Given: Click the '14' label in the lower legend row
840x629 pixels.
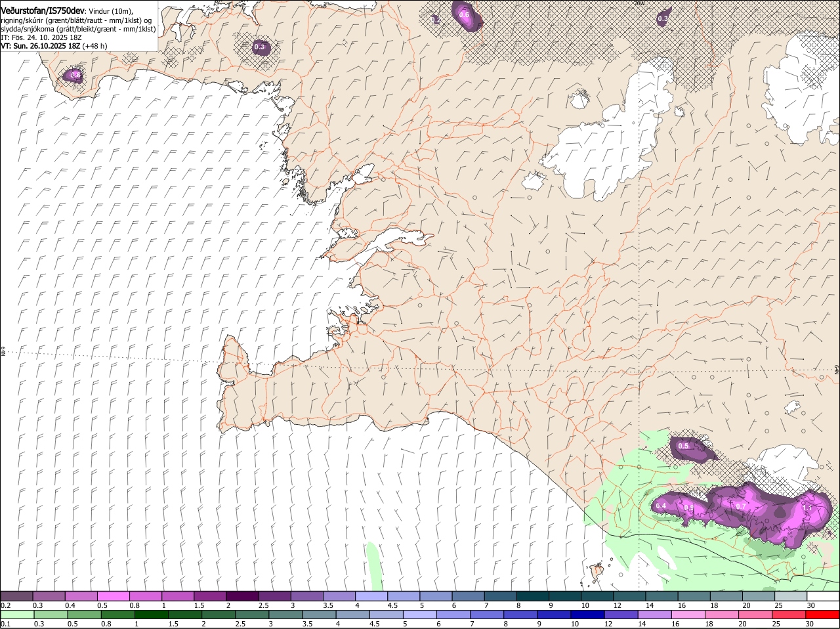Looking at the screenshot, I should (641, 624).
